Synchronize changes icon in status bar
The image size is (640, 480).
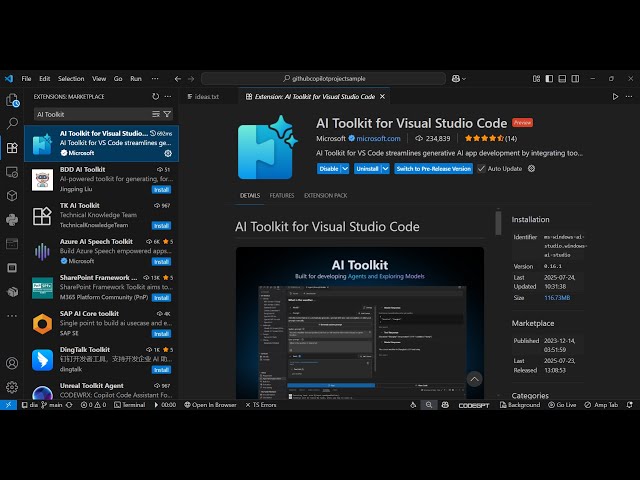69,405
